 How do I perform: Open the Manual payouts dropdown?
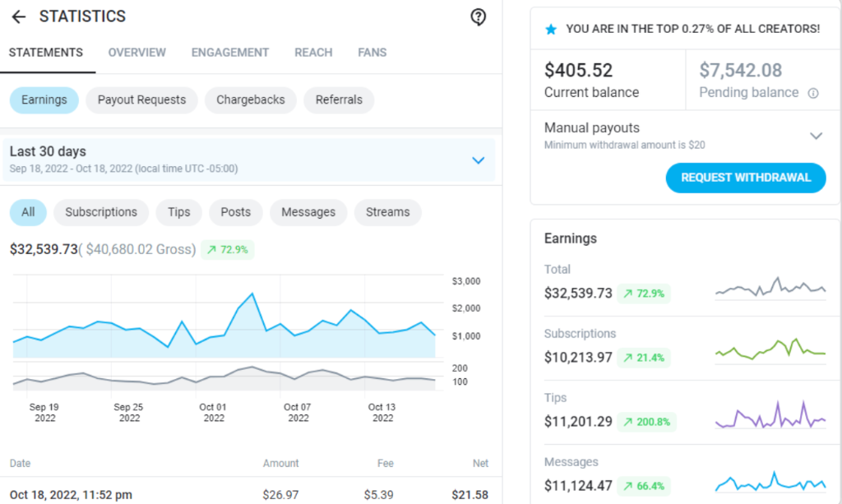[x=815, y=135]
